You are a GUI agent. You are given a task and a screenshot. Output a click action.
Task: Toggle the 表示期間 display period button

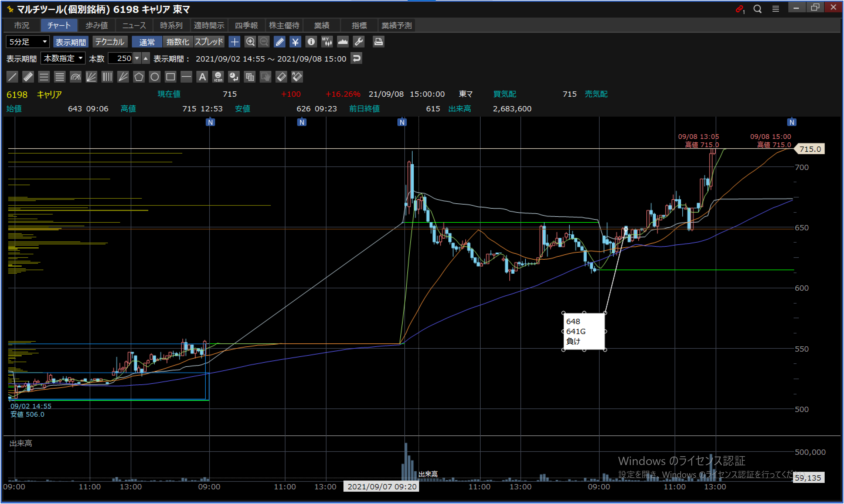pos(71,42)
